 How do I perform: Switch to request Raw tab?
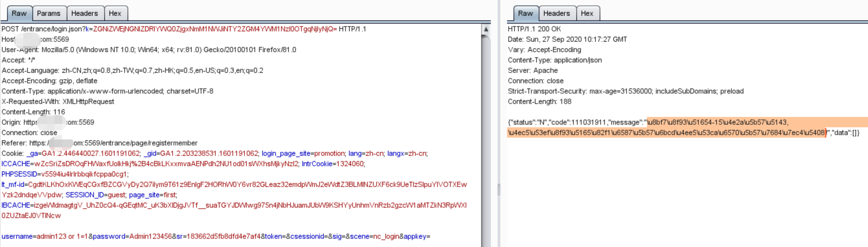(x=19, y=13)
